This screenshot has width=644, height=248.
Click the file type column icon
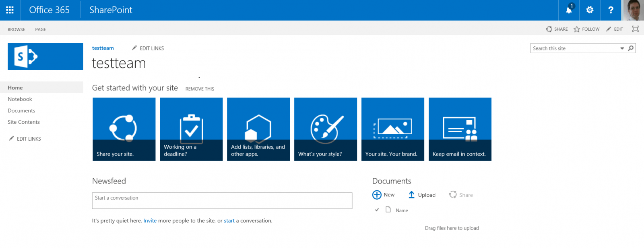pos(388,209)
